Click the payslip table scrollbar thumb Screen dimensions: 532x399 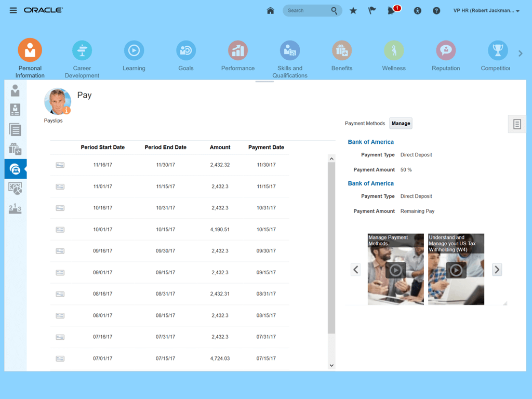coord(331,248)
